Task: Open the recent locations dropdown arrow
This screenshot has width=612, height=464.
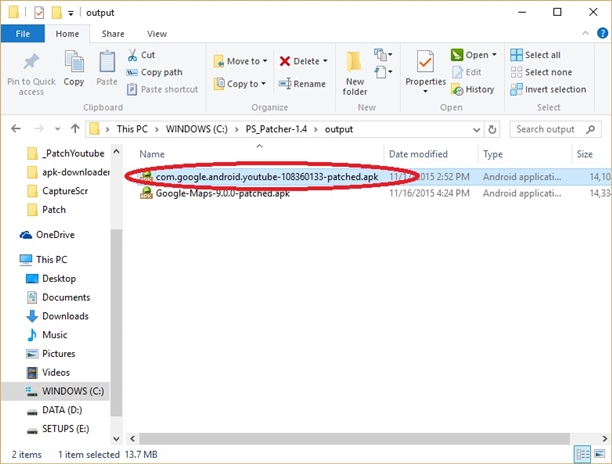Action: pyautogui.click(x=57, y=129)
